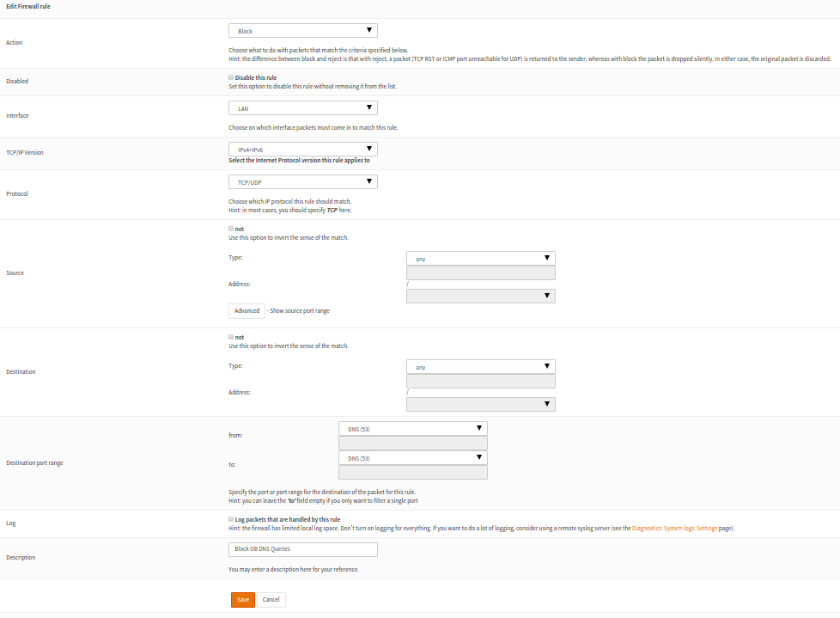Image resolution: width=840 pixels, height=618 pixels.
Task: Enable the 'Disable this rule' checkbox
Action: point(230,76)
